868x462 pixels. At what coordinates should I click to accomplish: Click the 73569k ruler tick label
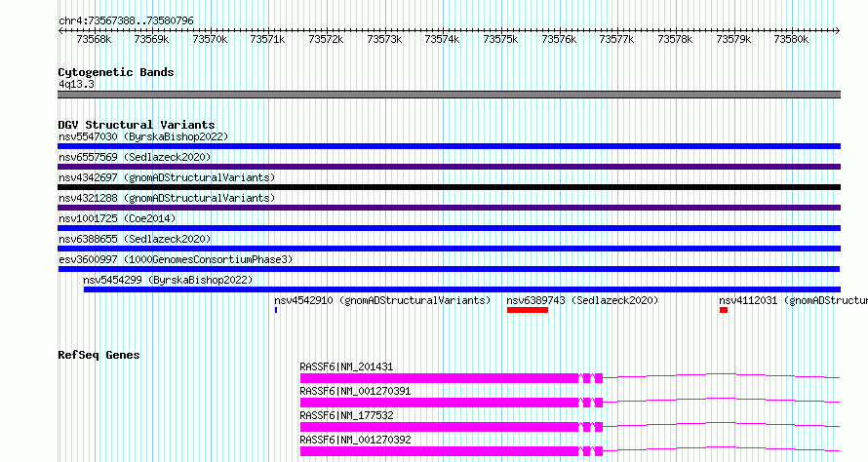(151, 39)
